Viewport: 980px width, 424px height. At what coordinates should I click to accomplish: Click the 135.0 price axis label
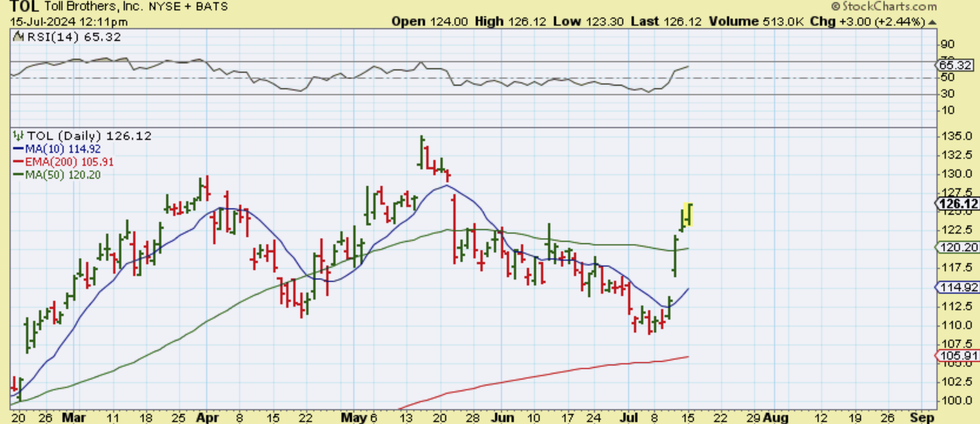click(x=956, y=136)
